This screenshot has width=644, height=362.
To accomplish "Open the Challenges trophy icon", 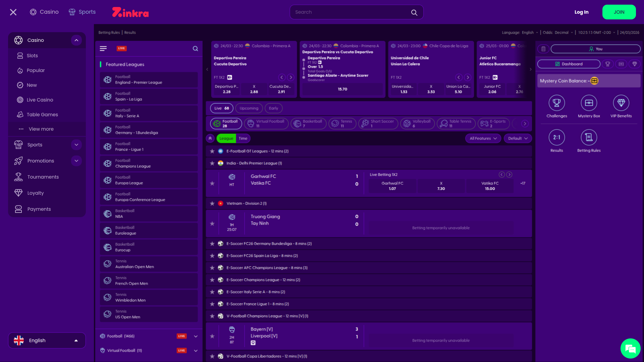I will tap(556, 103).
